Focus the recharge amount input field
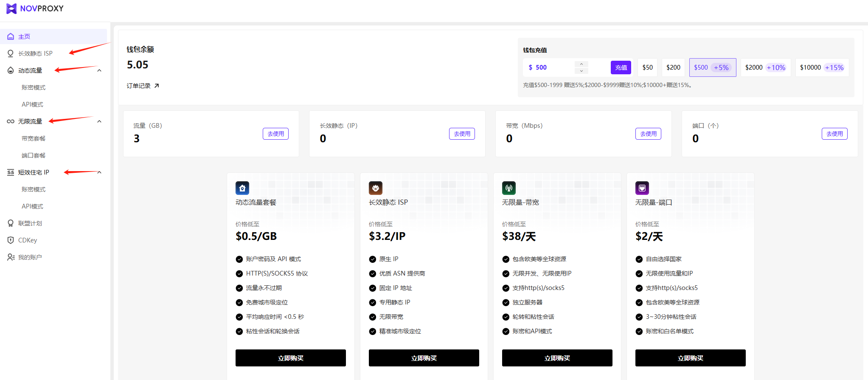The width and height of the screenshot is (868, 380). [x=556, y=68]
